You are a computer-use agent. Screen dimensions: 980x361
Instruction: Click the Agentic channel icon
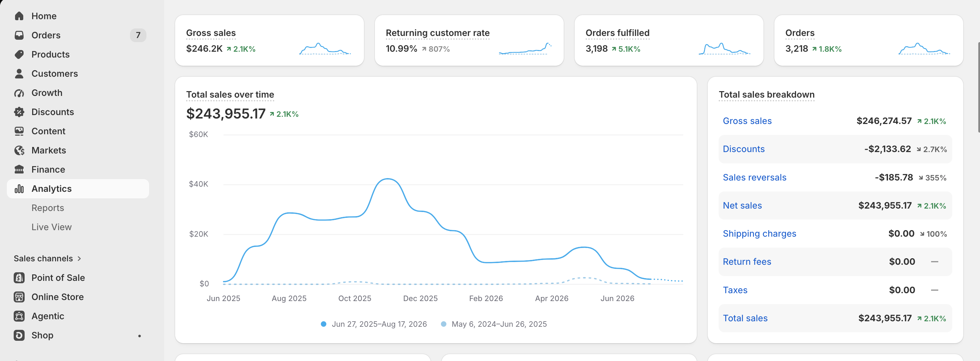(19, 316)
